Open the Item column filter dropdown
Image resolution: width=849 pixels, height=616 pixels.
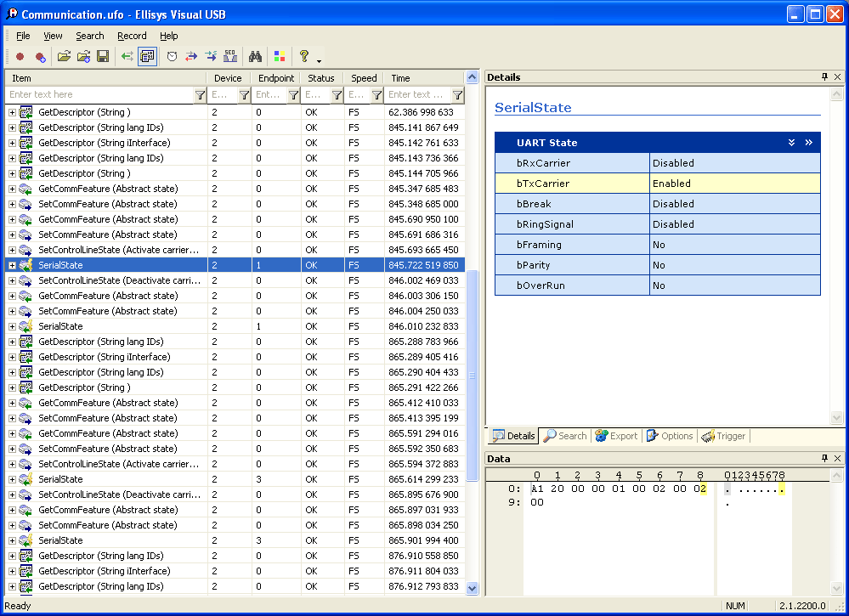point(200,95)
